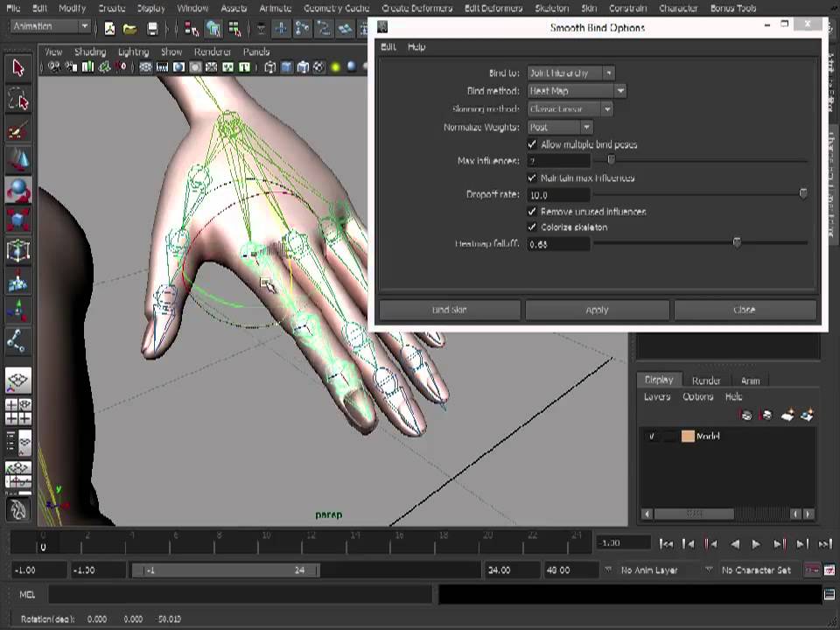
Task: Open the viewport Shading menu
Action: coord(90,52)
